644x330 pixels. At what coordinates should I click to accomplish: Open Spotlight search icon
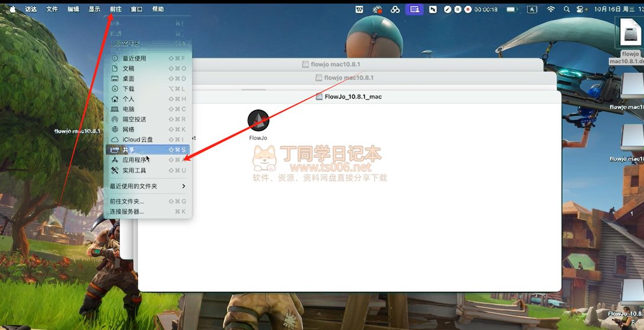[567, 9]
